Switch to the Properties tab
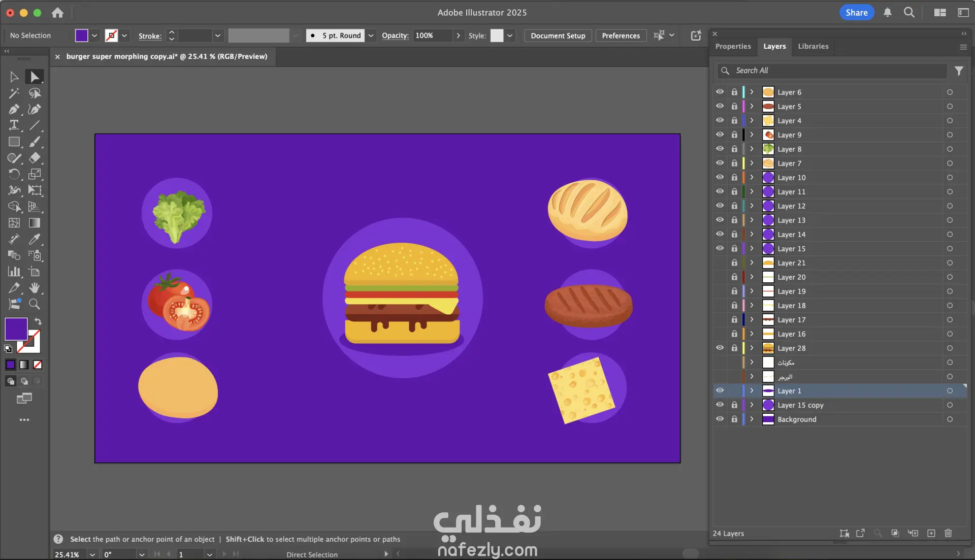 click(733, 46)
